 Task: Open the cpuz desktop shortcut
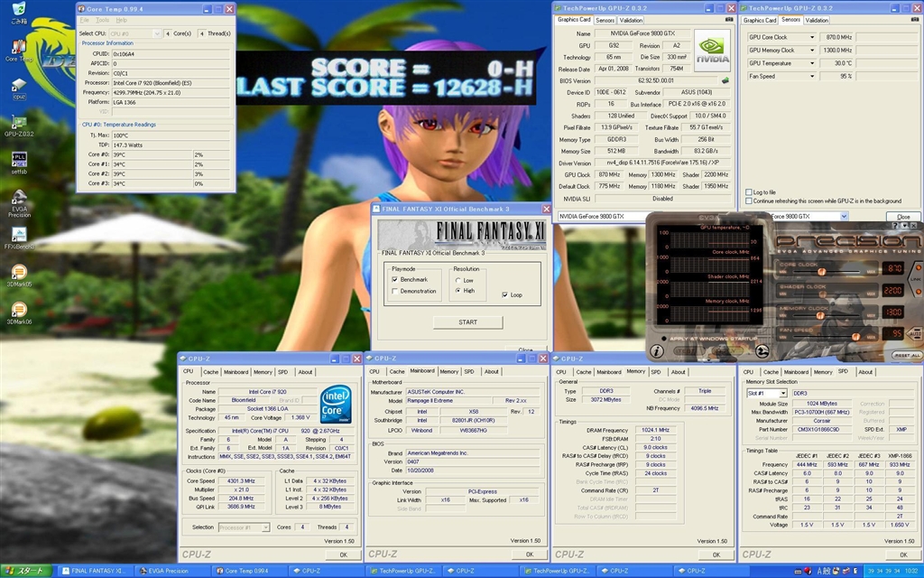click(x=19, y=89)
